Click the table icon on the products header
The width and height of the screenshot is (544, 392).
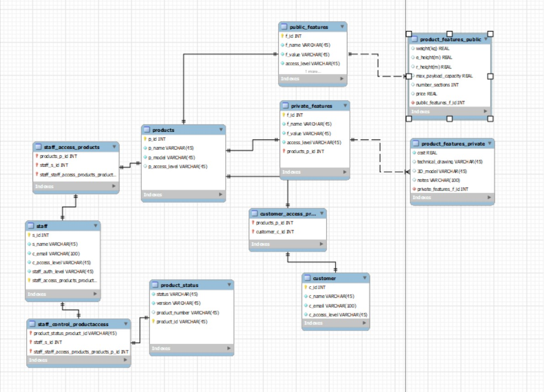click(147, 130)
